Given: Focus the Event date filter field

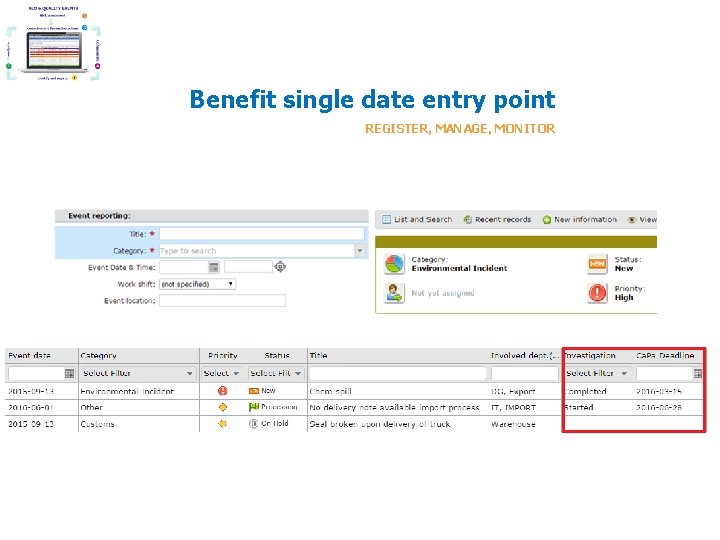Looking at the screenshot, I should (x=36, y=373).
